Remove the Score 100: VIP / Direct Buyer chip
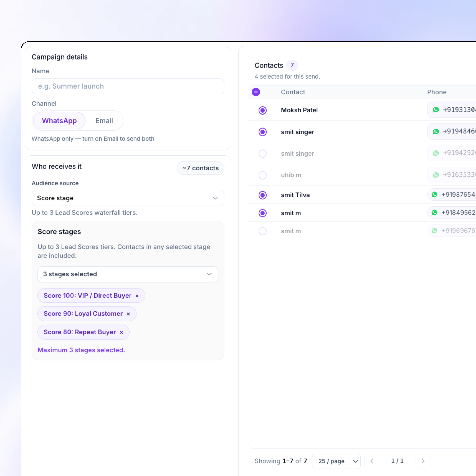The width and height of the screenshot is (476, 476). click(x=137, y=296)
